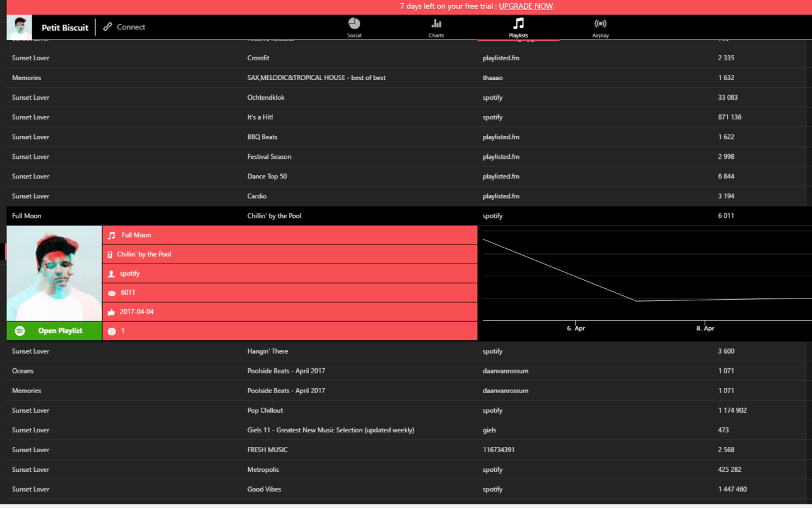Switch to the Charts tab

(x=436, y=27)
